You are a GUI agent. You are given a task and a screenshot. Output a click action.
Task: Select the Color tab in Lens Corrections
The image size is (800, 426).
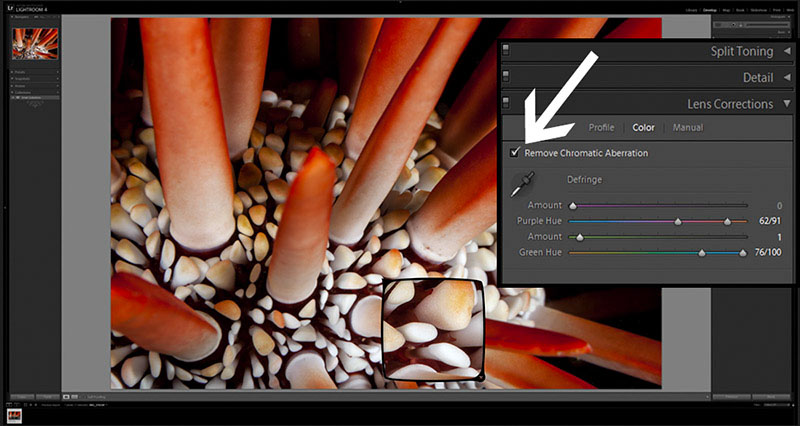(643, 128)
